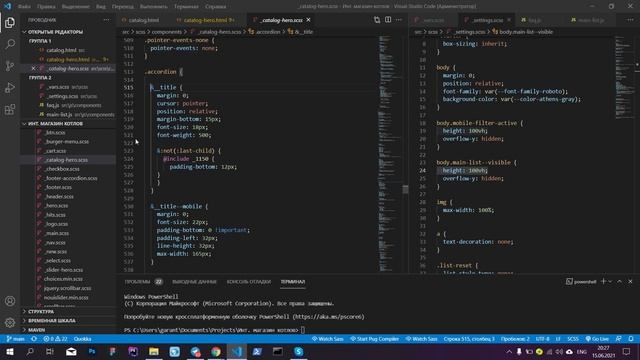Click Quokka in the status bar
This screenshot has width=640, height=360.
click(x=82, y=339)
